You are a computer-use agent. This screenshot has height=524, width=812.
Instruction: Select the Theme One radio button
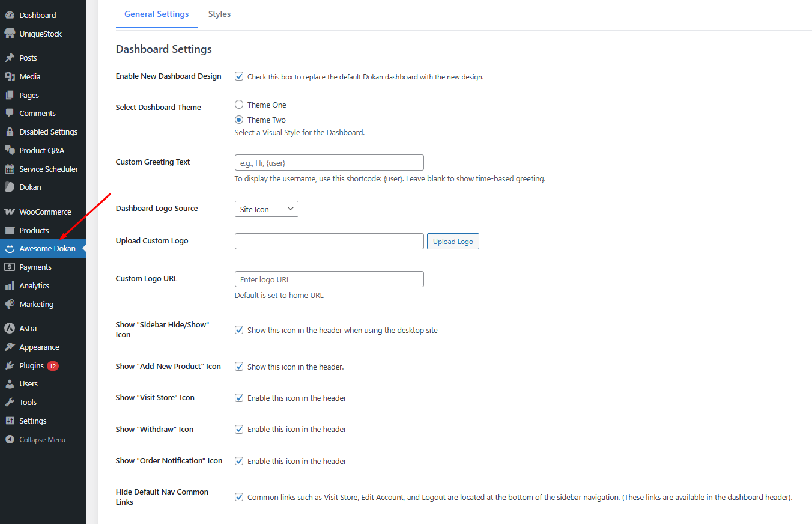click(x=239, y=105)
